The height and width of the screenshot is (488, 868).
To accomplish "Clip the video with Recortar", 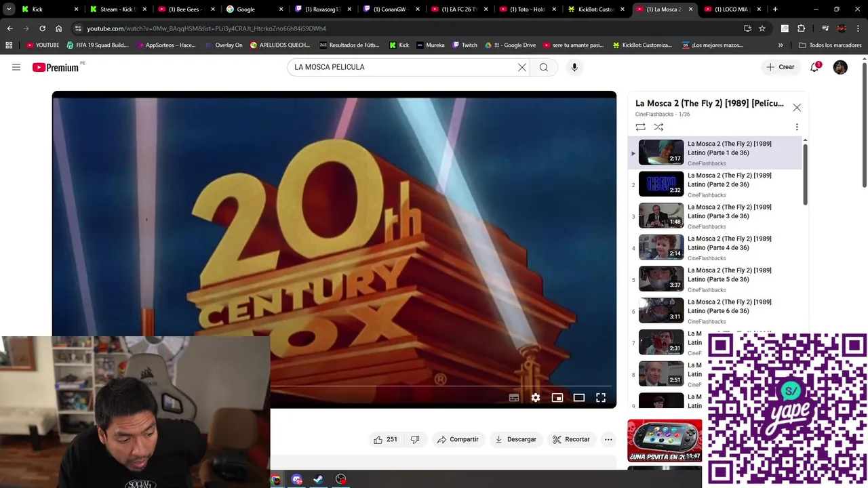I will pyautogui.click(x=571, y=439).
